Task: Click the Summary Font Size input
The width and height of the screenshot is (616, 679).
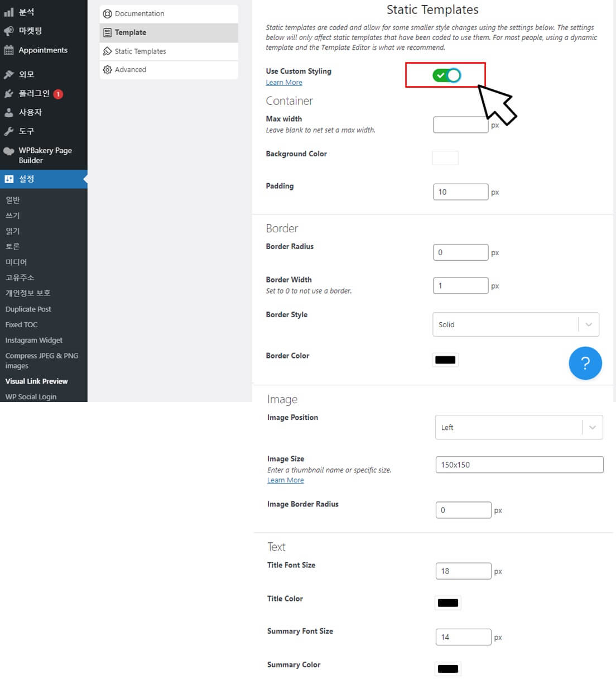Action: [x=464, y=637]
